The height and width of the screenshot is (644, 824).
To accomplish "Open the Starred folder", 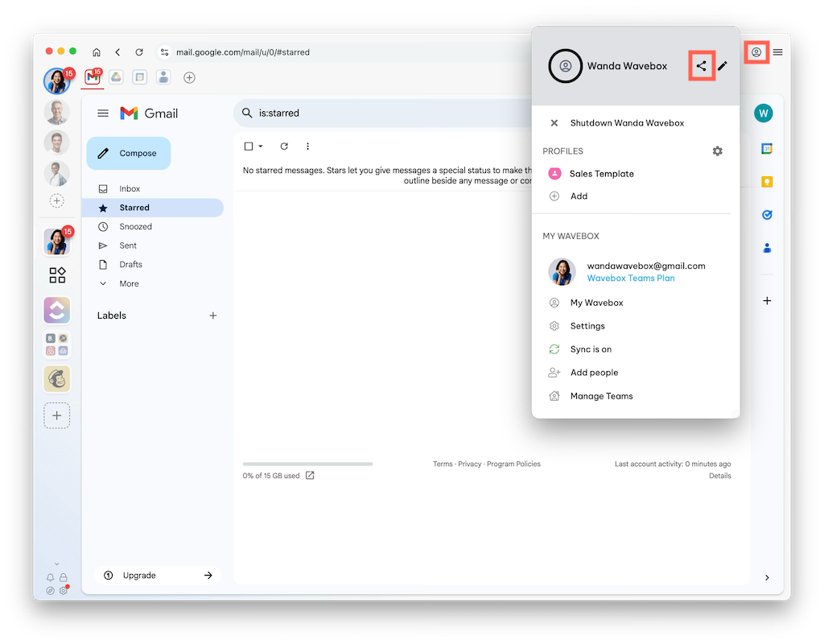I will [152, 208].
